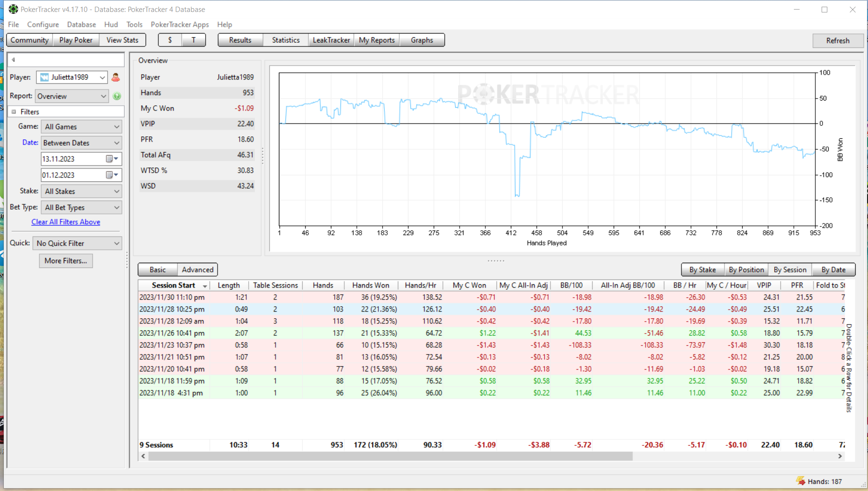Open the Quick filter dropdown
Screen dimensions: 868x491
tap(77, 243)
